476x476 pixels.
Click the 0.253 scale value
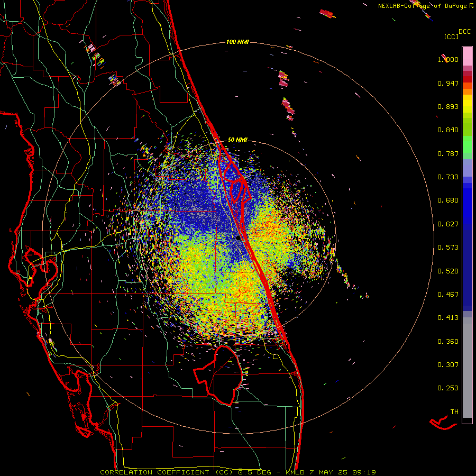(448, 388)
